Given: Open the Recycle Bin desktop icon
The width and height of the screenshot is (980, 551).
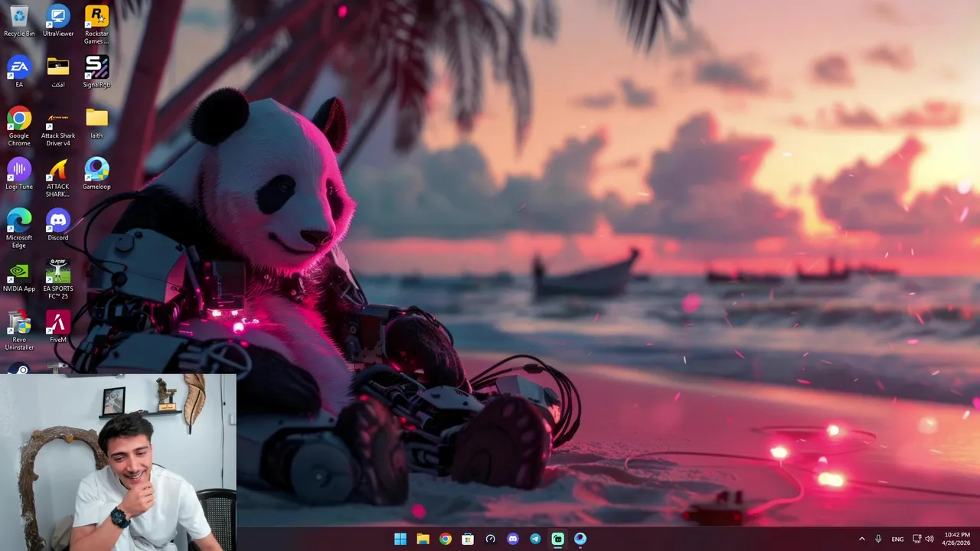Looking at the screenshot, I should coord(19,21).
